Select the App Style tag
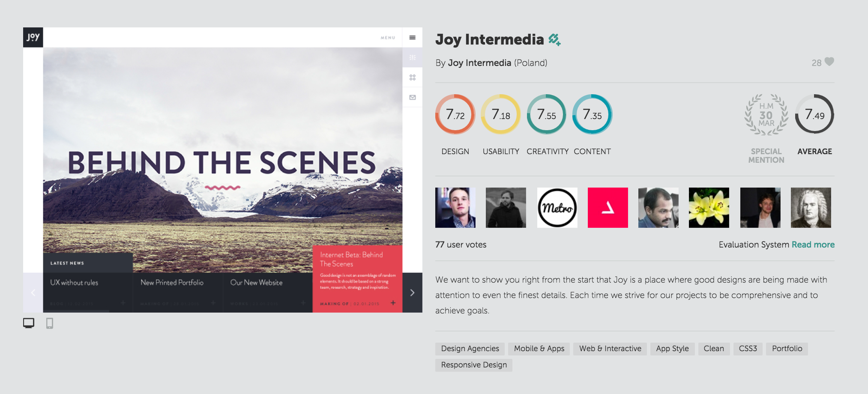 pyautogui.click(x=673, y=349)
